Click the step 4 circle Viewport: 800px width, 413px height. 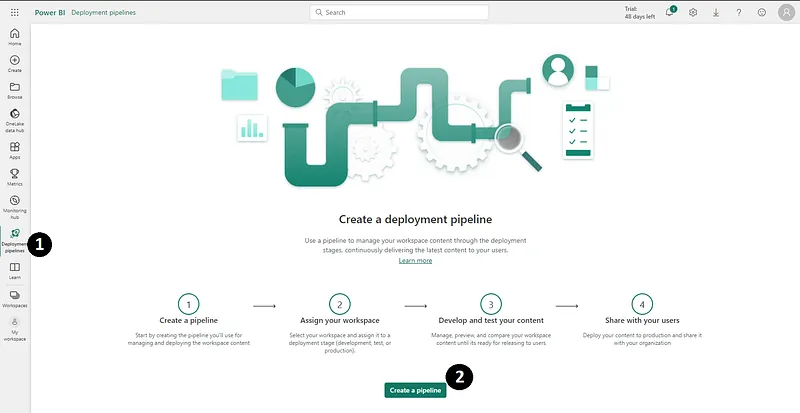pos(642,304)
